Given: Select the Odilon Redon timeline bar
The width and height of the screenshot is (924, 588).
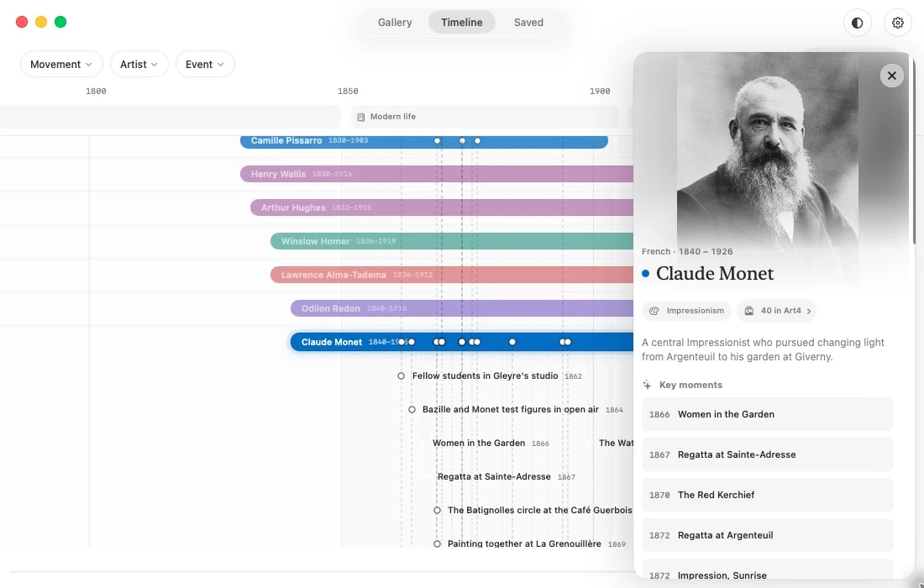Looking at the screenshot, I should coord(462,308).
